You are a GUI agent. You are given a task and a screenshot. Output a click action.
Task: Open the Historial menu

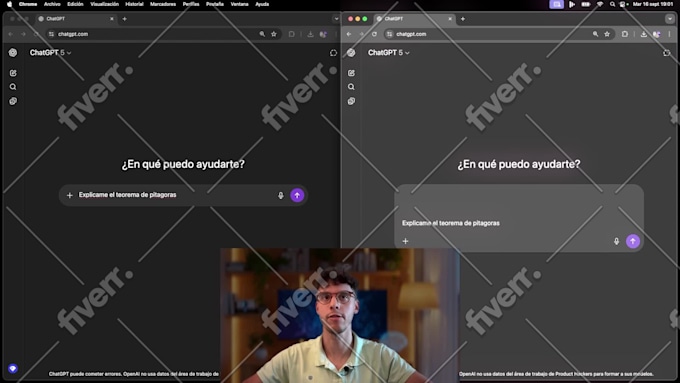134,4
